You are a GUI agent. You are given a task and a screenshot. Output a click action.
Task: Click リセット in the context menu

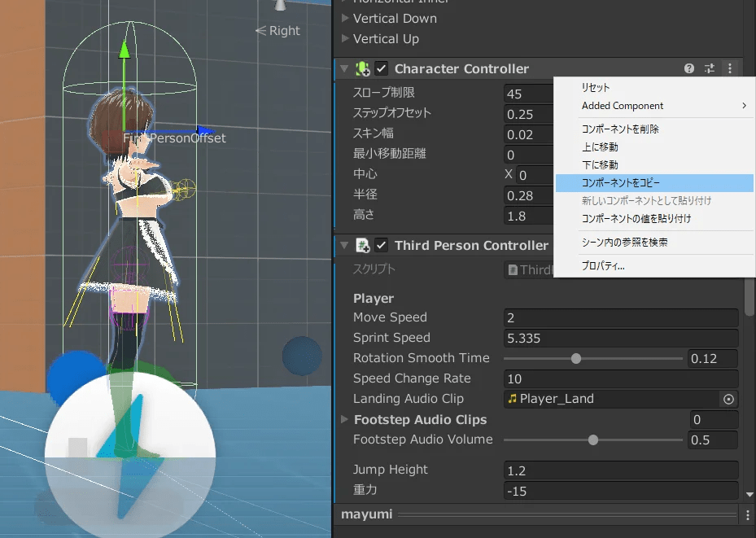point(596,88)
